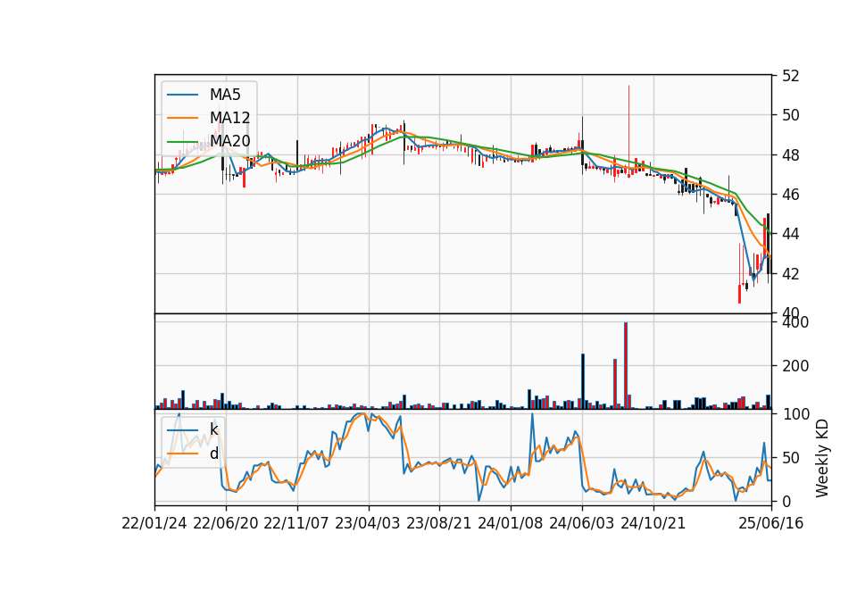Click the Weekly KD axis label

pos(822,458)
